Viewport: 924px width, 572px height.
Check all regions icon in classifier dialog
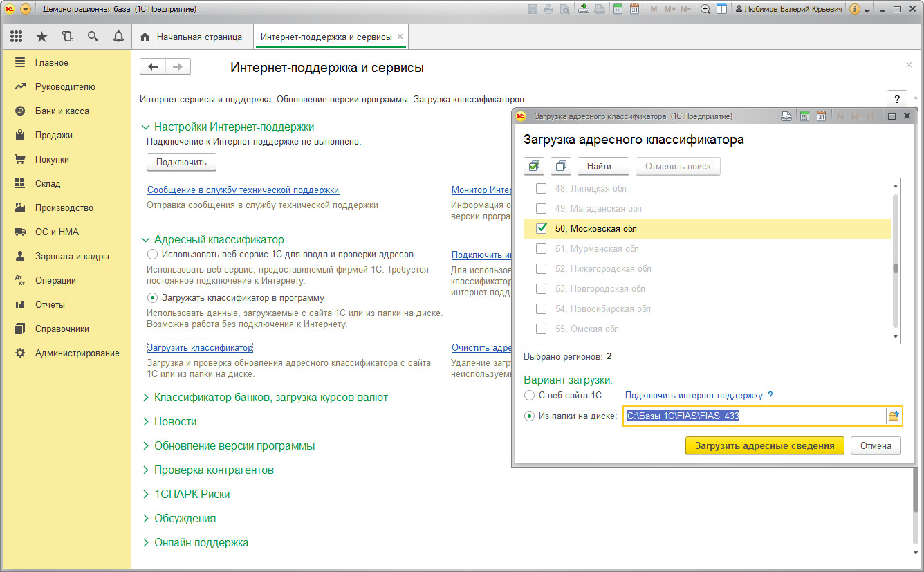[x=534, y=166]
